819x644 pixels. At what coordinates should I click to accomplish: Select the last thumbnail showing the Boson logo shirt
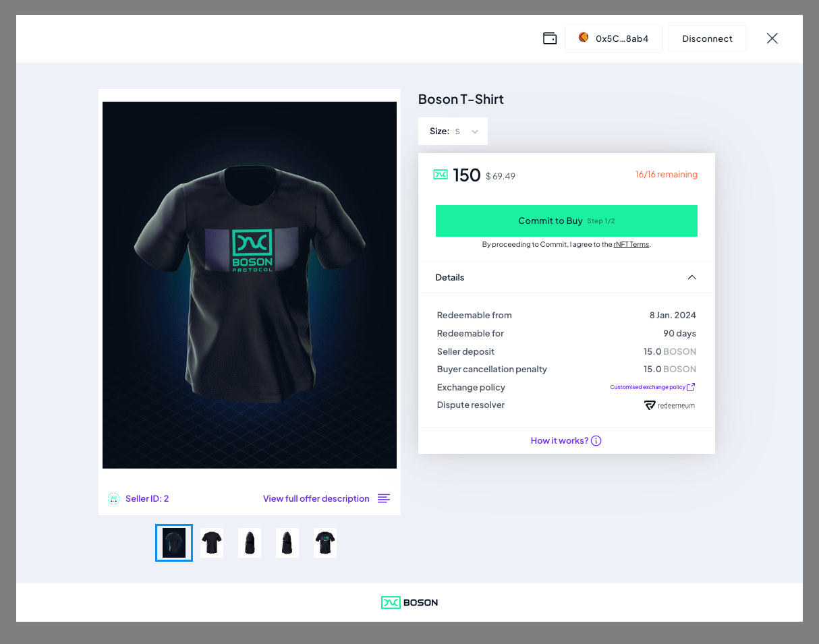coord(324,542)
